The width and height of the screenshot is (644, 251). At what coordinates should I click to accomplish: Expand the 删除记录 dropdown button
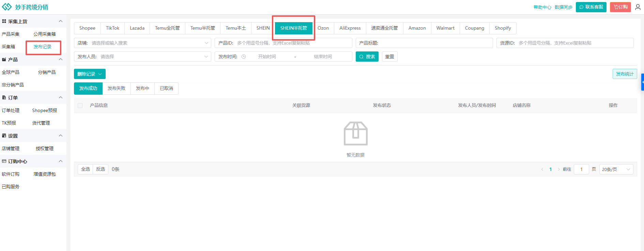90,74
